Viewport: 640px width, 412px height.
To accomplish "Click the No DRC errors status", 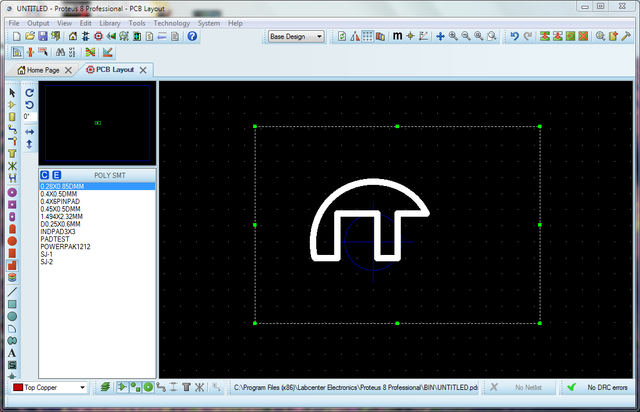I will [x=599, y=388].
